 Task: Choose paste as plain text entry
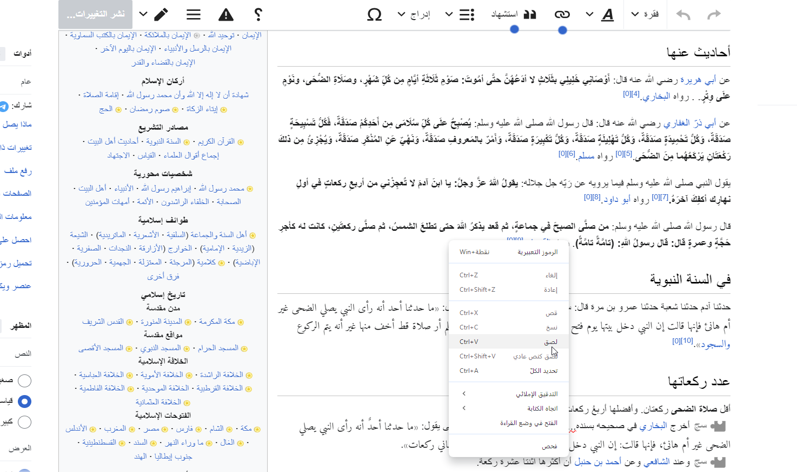[x=508, y=357]
